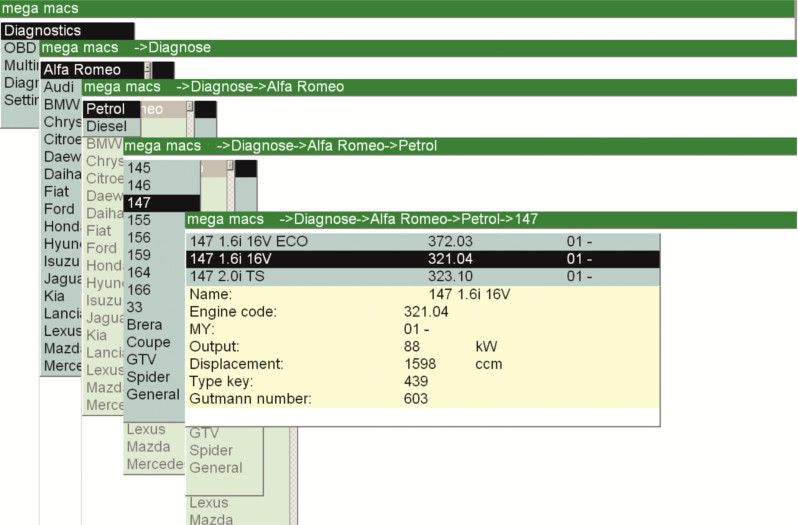Screen dimensions: 798x525
Task: Pick model 156 from the list
Action: click(139, 237)
